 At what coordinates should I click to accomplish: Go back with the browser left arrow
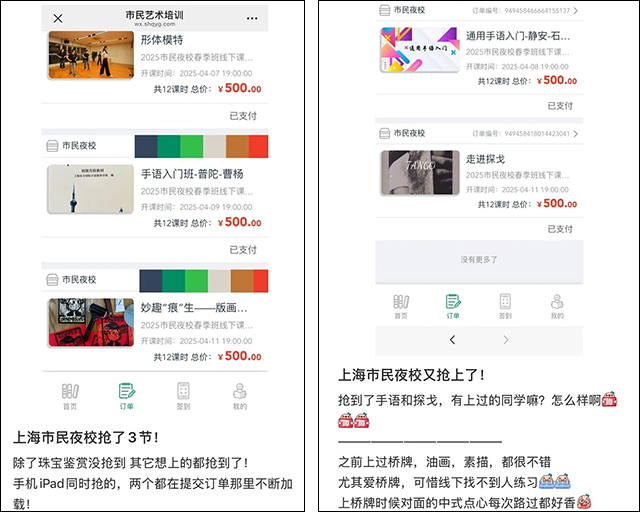click(x=452, y=340)
